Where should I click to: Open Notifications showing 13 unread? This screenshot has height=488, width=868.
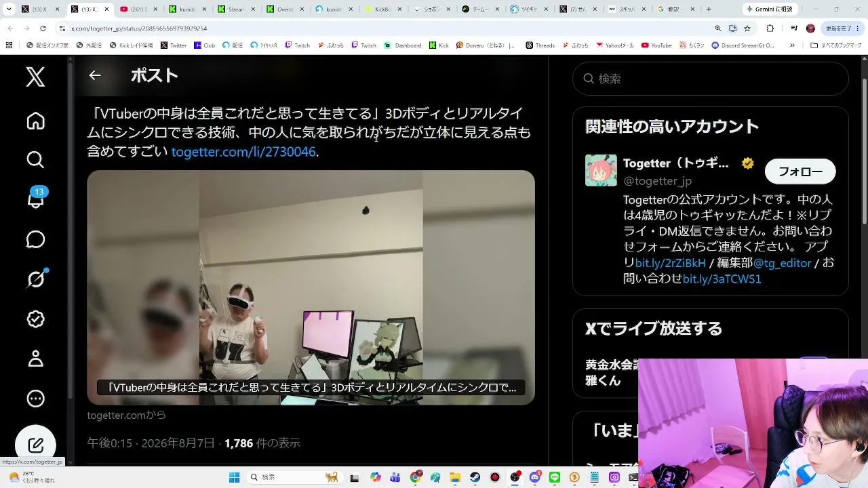point(36,199)
